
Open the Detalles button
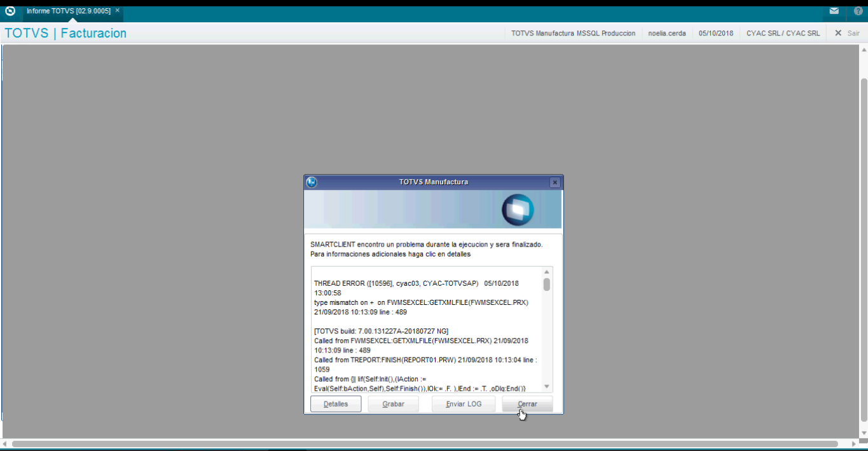coord(336,404)
